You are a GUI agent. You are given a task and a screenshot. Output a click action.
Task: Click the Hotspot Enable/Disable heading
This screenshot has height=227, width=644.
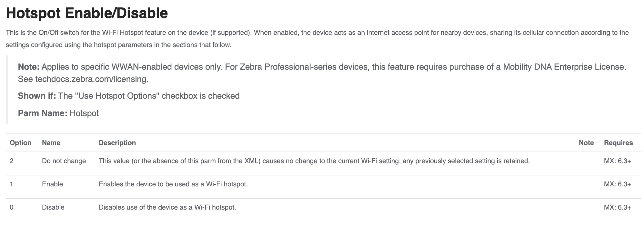pos(87,14)
